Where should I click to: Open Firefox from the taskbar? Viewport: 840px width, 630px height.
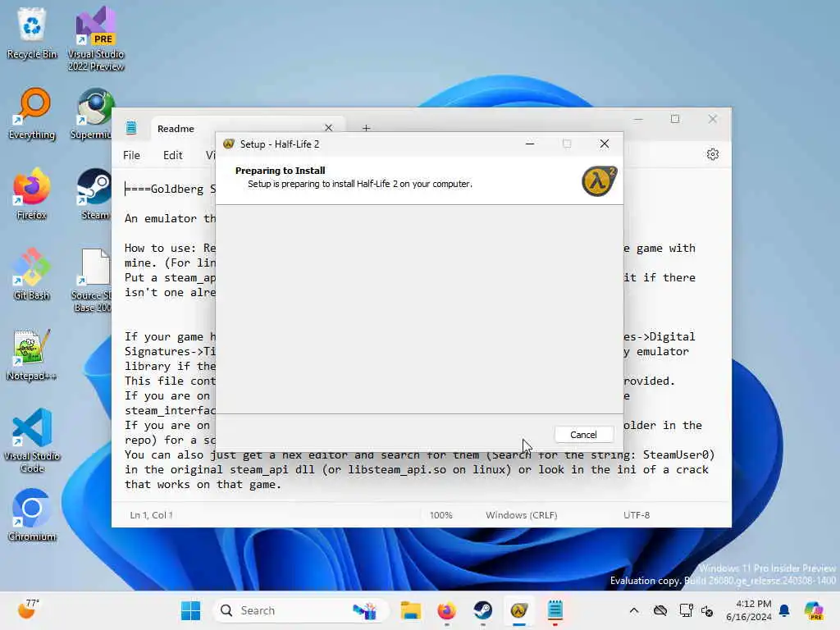coord(446,610)
